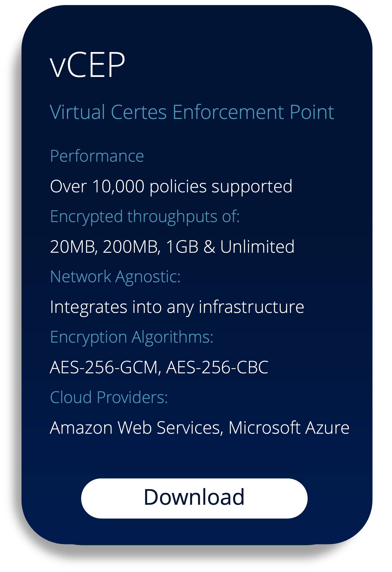Image resolution: width=392 pixels, height=572 pixels.
Task: Click the 1GB throughput value
Action: pos(182,247)
